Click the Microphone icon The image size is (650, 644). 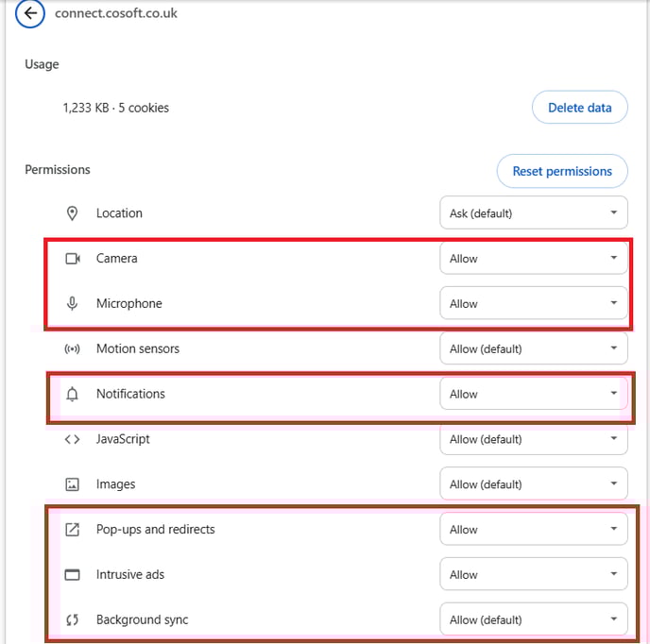(x=72, y=303)
